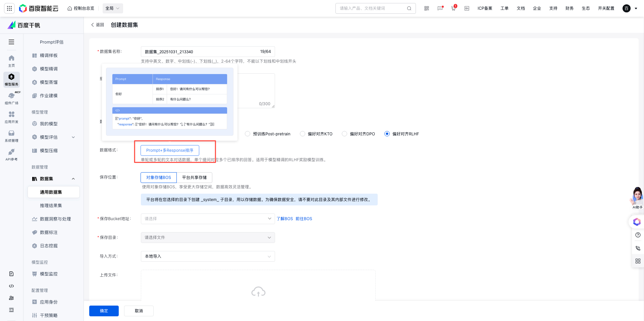Viewport: 644px width, 321px height.
Task: Select the 偏好对齐DPO radio option
Action: coord(344,134)
